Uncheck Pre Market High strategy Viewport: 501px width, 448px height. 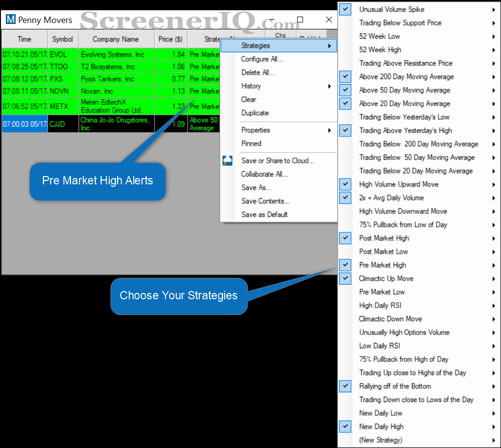(346, 265)
